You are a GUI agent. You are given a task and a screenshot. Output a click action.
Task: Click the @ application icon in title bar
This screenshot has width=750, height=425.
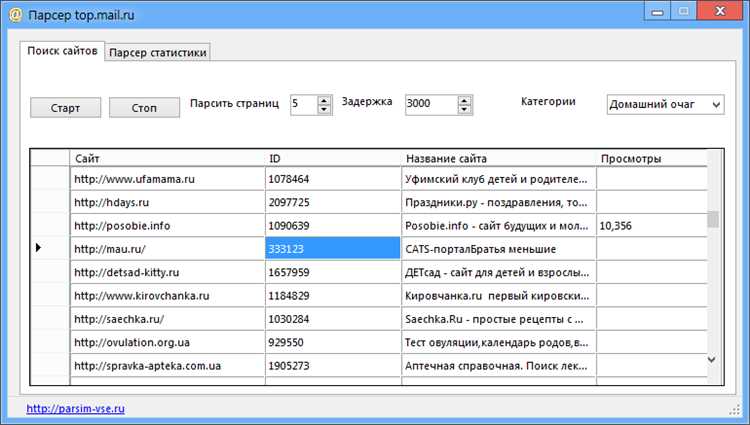click(16, 15)
